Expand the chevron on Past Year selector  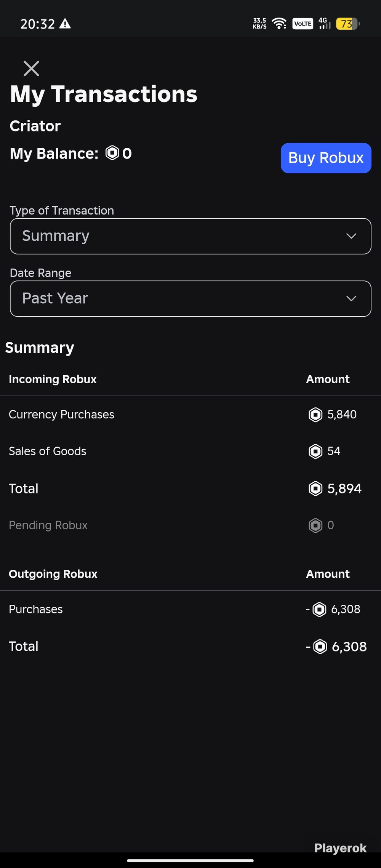pyautogui.click(x=351, y=298)
